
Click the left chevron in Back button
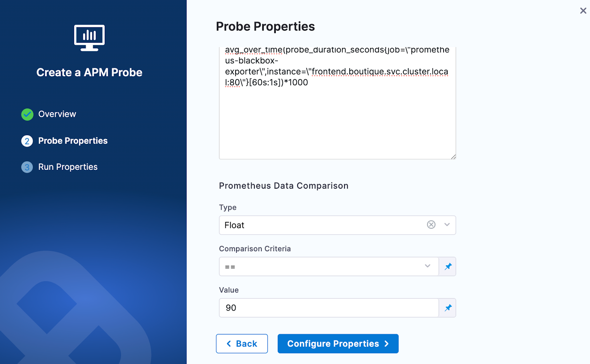pos(229,344)
